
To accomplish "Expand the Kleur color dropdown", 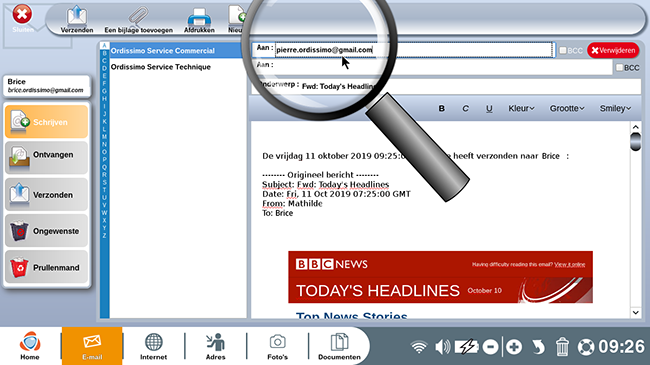I will coord(521,108).
